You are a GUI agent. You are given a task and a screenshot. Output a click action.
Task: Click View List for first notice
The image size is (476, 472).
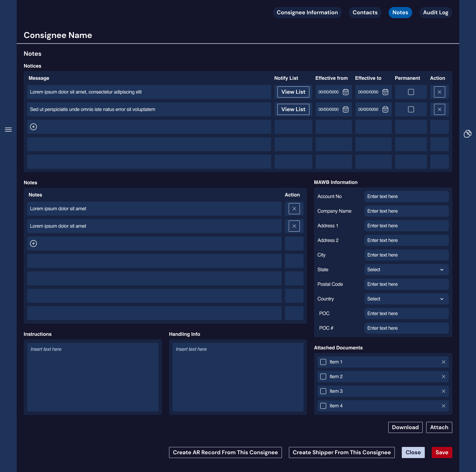293,92
